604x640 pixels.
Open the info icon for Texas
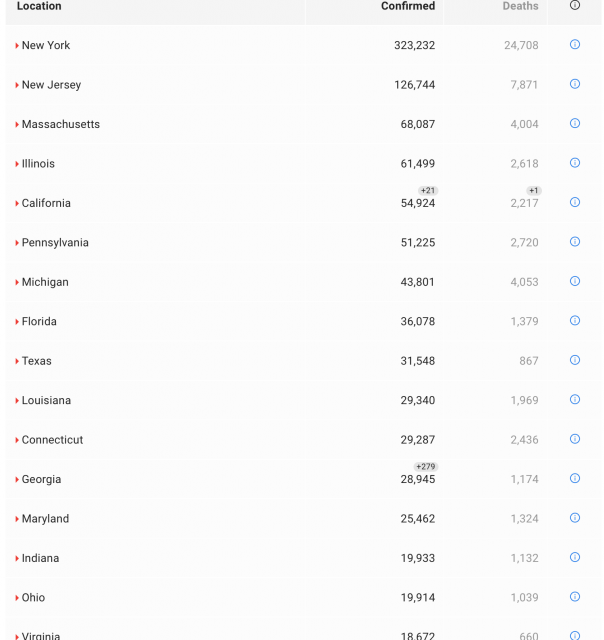(575, 360)
